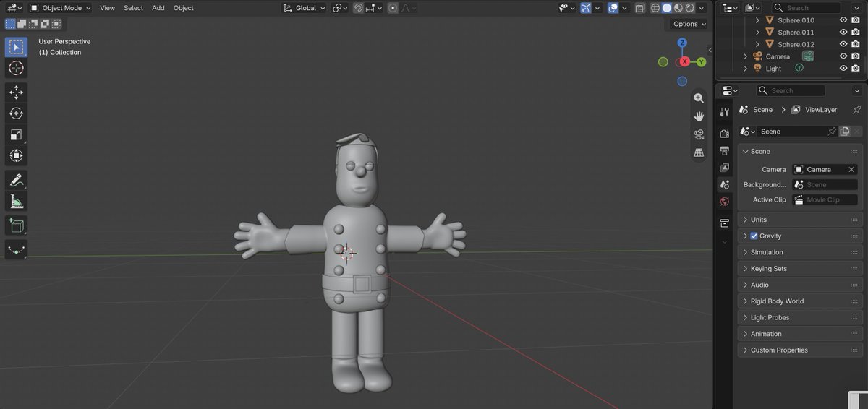
Task: Open the Collection properties tab
Action: pyautogui.click(x=725, y=223)
